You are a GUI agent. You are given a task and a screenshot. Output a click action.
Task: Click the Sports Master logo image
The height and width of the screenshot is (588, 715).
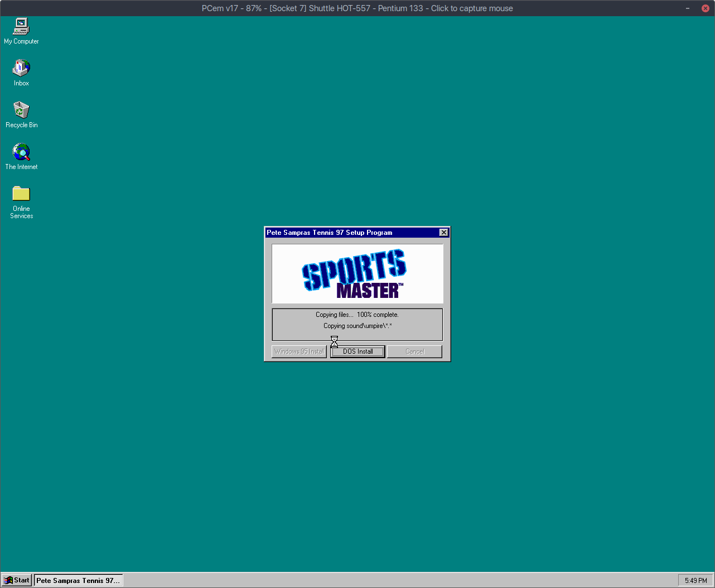point(357,274)
